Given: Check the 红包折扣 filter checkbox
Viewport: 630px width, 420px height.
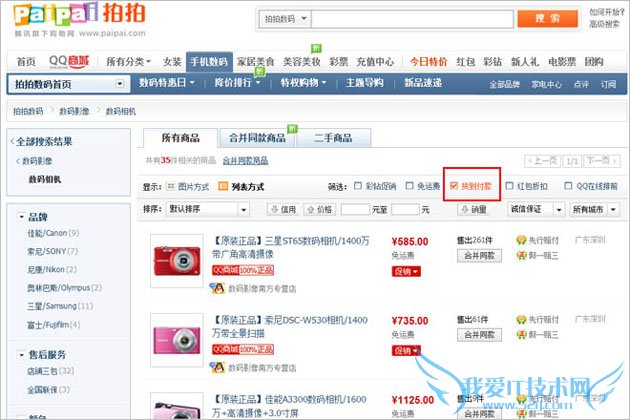Looking at the screenshot, I should click(509, 186).
